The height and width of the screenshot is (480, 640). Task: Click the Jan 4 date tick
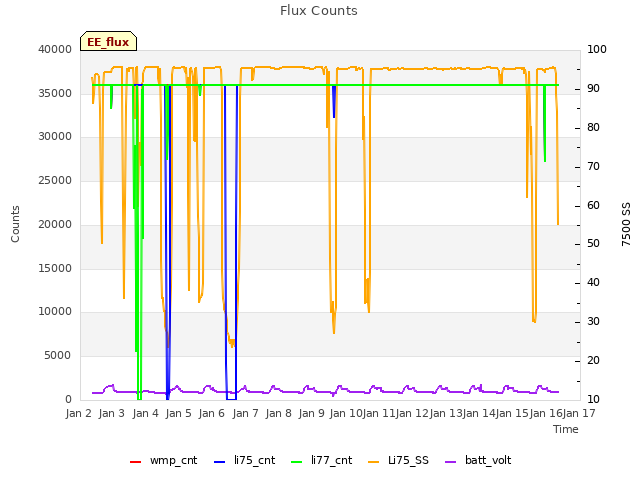(145, 413)
